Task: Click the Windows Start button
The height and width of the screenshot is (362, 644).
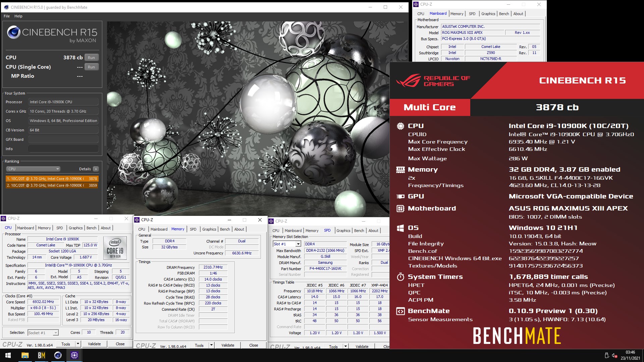Action: coord(8,355)
